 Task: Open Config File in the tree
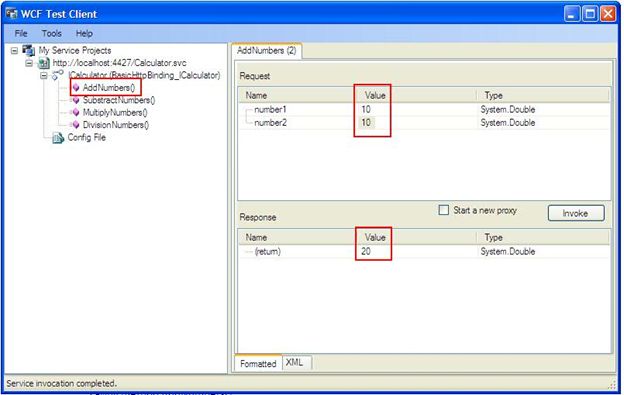click(x=86, y=138)
